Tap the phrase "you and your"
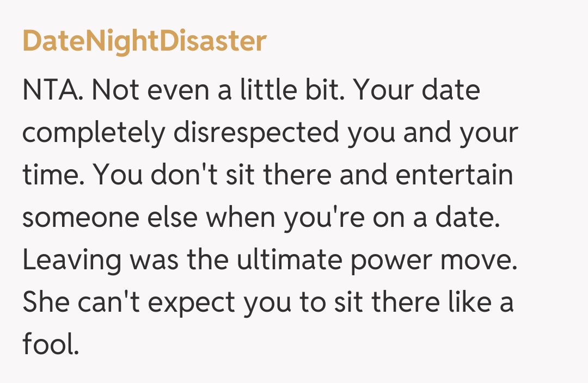This screenshot has width=588, height=383. coord(433,132)
